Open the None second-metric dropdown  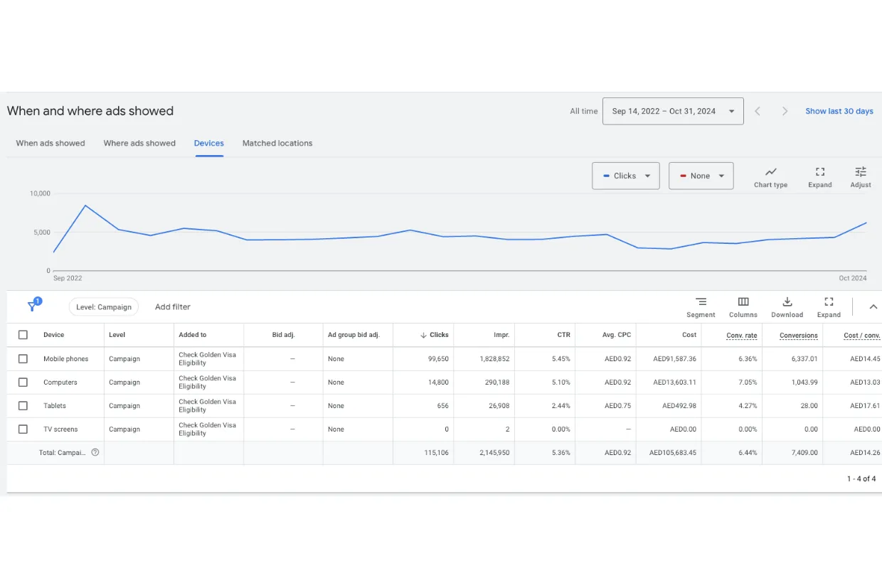[701, 176]
